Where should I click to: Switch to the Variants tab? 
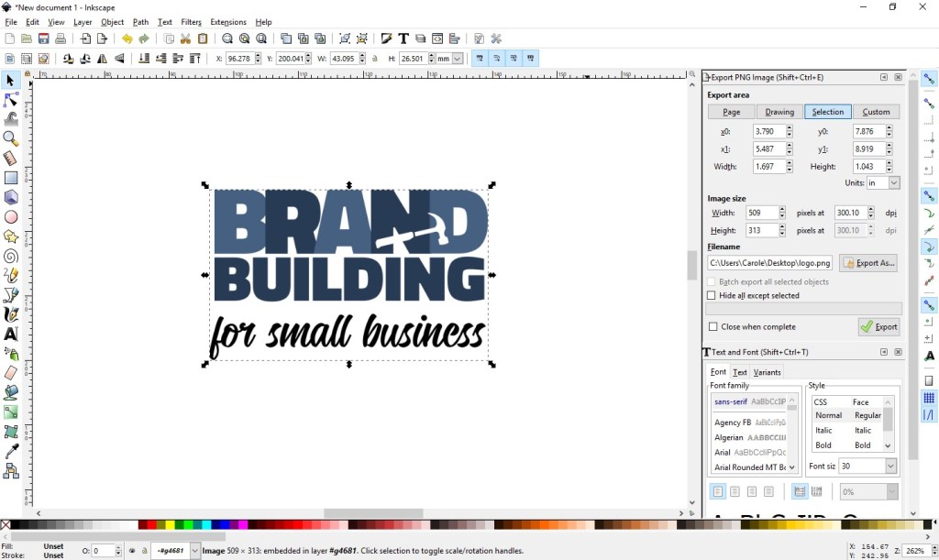tap(767, 372)
